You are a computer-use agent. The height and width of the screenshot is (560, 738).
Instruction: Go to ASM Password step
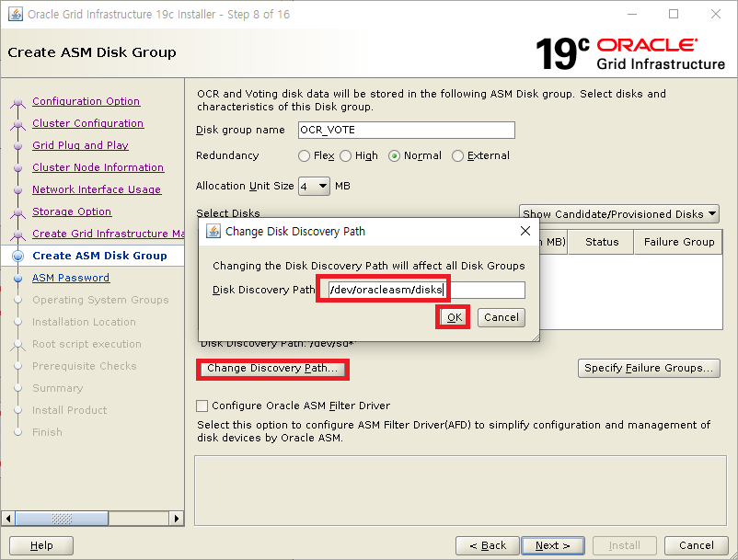pos(71,279)
